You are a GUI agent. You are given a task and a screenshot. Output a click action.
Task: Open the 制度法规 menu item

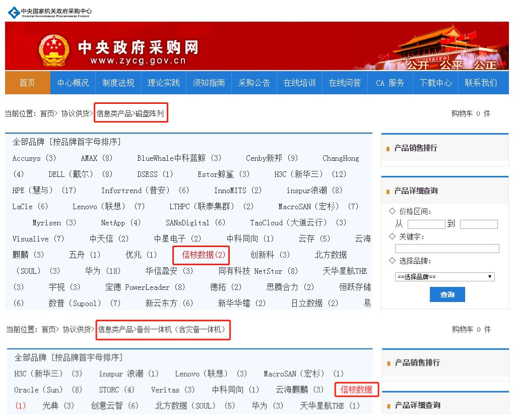[118, 83]
